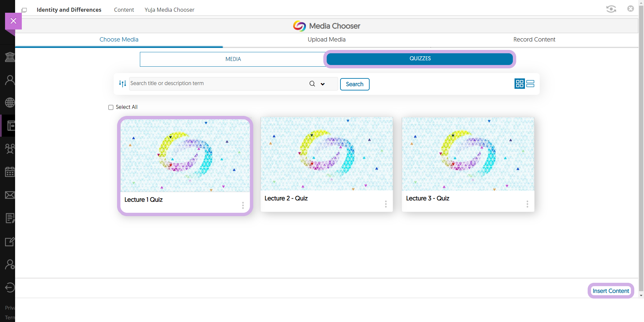Check the Select All checkbox
The image size is (644, 322).
coord(111,107)
